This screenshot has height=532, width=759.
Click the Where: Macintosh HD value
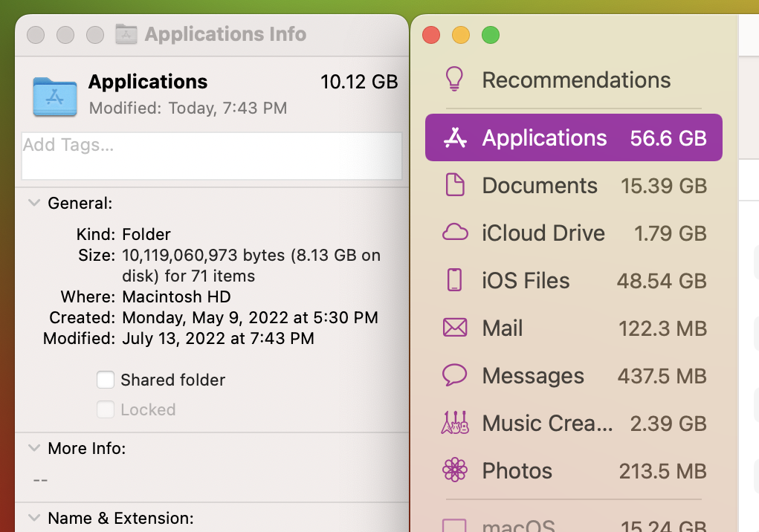tap(176, 296)
